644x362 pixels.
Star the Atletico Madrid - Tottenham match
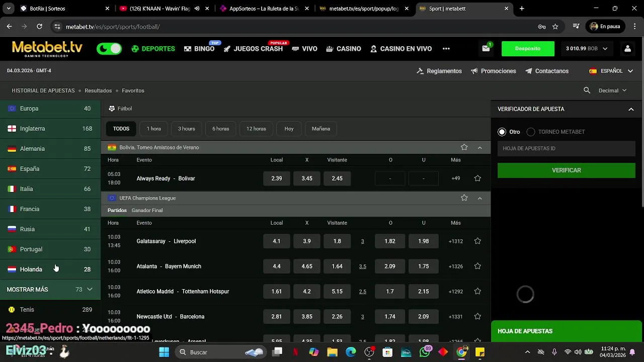tap(477, 292)
